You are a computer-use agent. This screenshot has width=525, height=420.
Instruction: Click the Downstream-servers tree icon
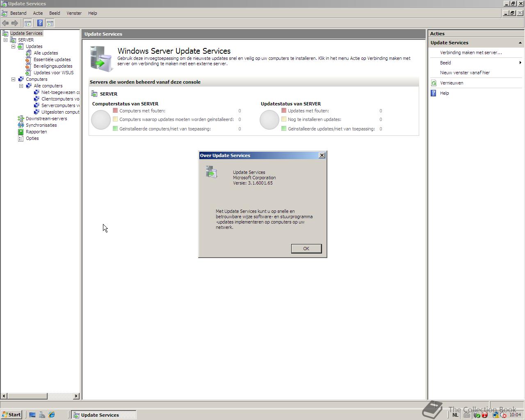(21, 119)
